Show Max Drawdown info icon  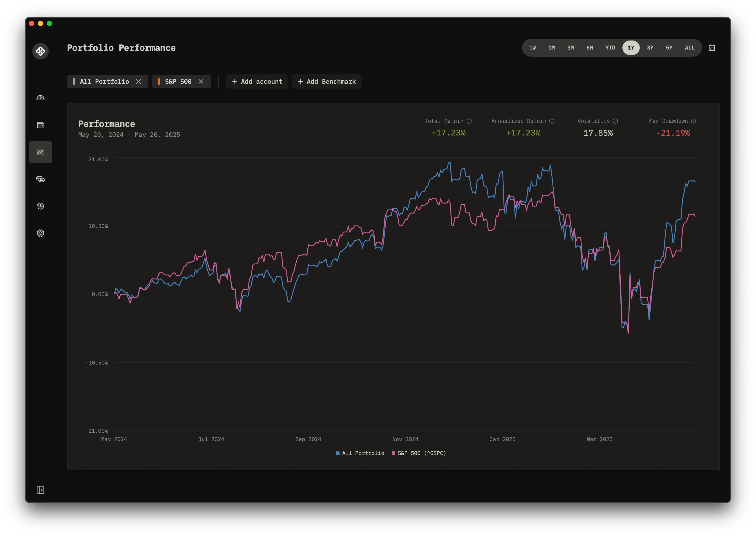[x=693, y=121]
